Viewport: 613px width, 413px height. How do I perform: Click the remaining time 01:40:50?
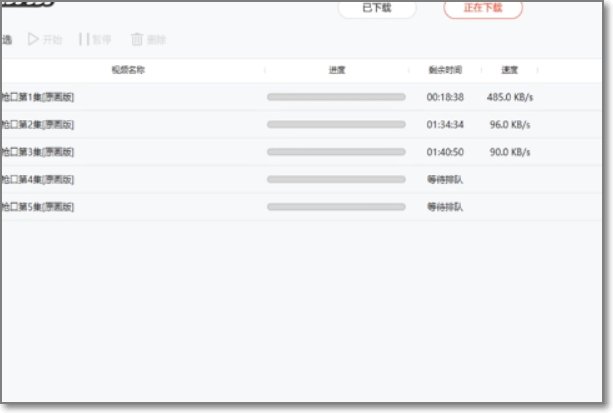tap(445, 152)
